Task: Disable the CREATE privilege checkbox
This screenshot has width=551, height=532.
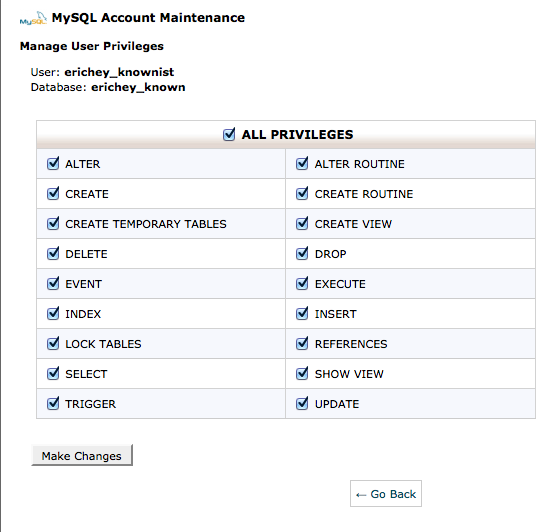Action: [53, 194]
